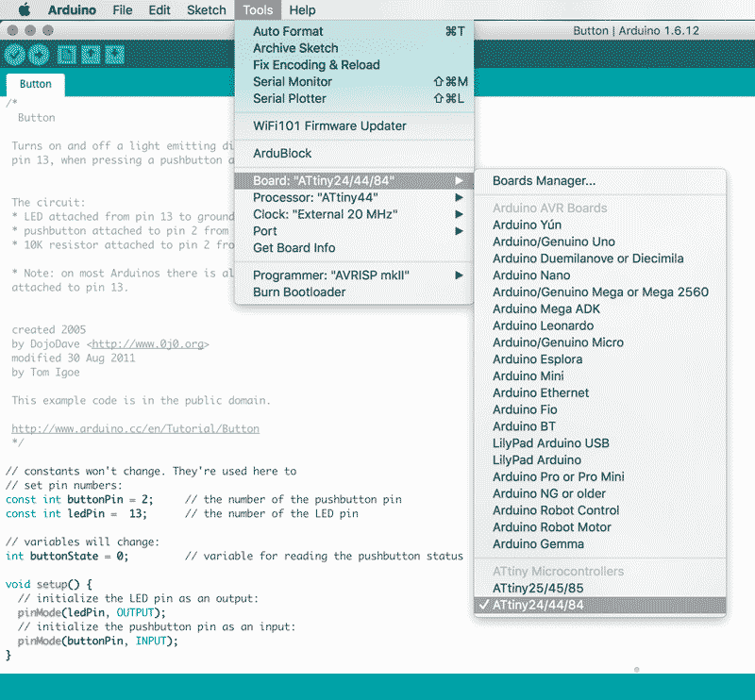Viewport: 755px width, 700px height.
Task: Click the Verify checkmark toolbar icon
Action: 14,55
